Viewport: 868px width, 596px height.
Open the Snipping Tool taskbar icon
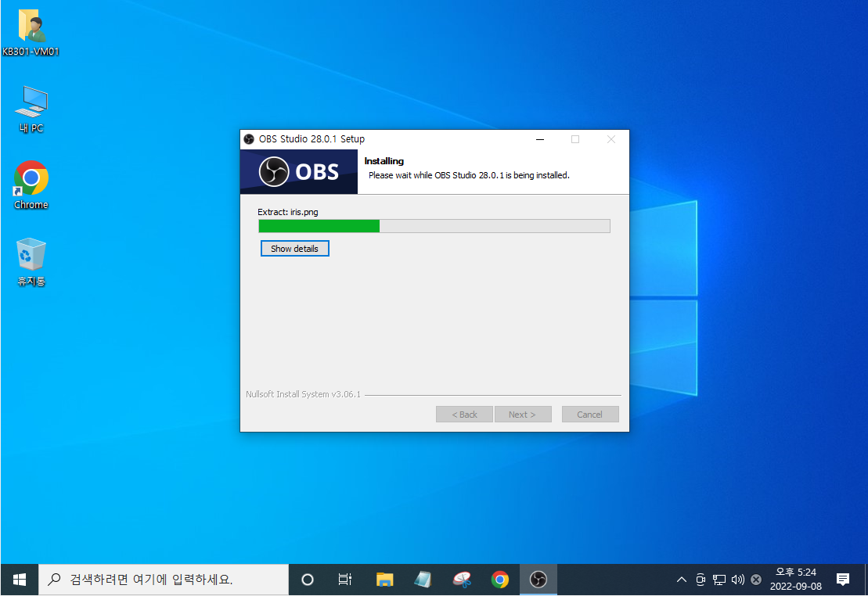click(462, 580)
